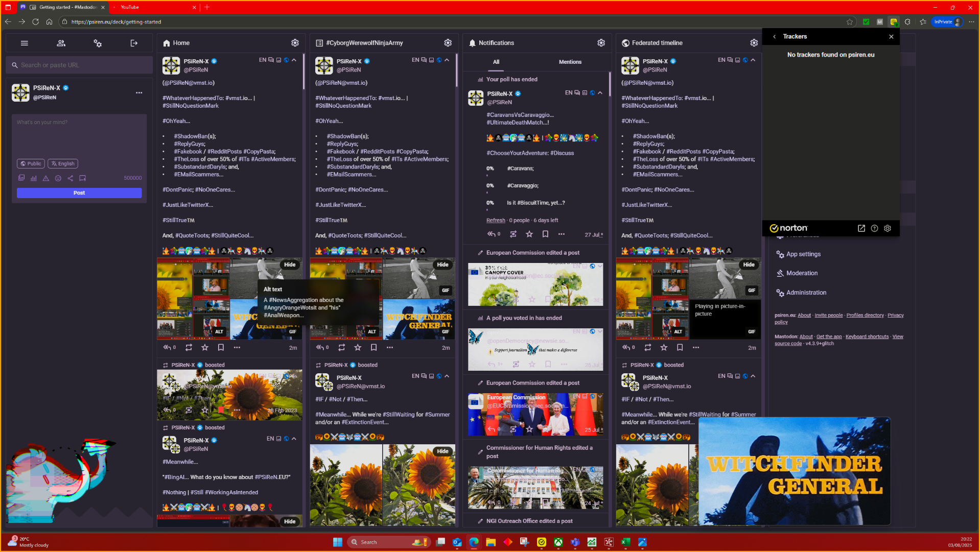980x552 pixels.
Task: Open Administration in the navigation panel
Action: (806, 293)
